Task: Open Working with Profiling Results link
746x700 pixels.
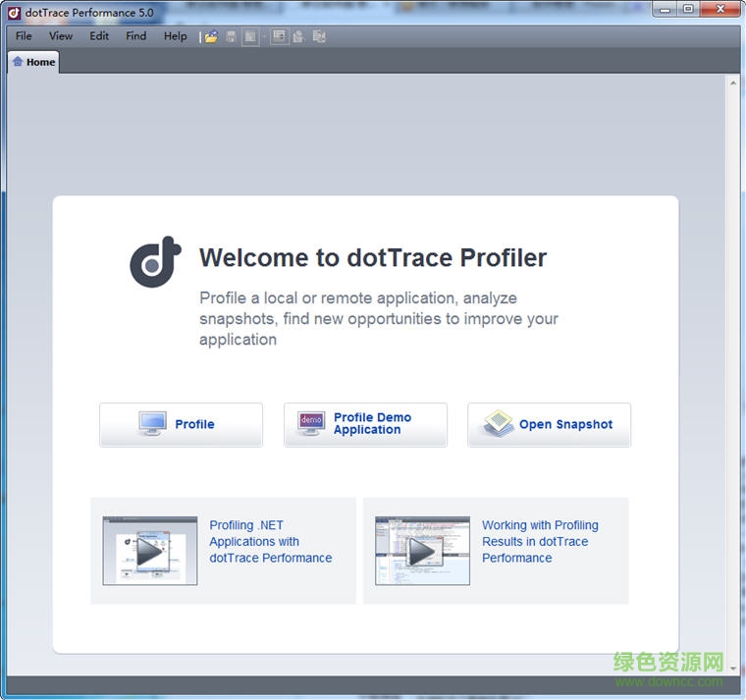Action: pyautogui.click(x=540, y=542)
